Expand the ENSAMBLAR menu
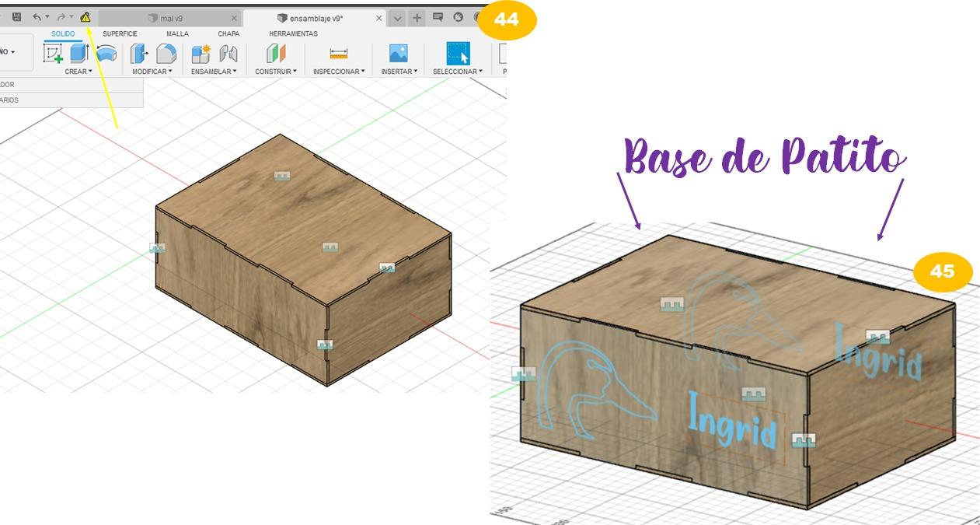Image resolution: width=980 pixels, height=525 pixels. click(x=214, y=72)
